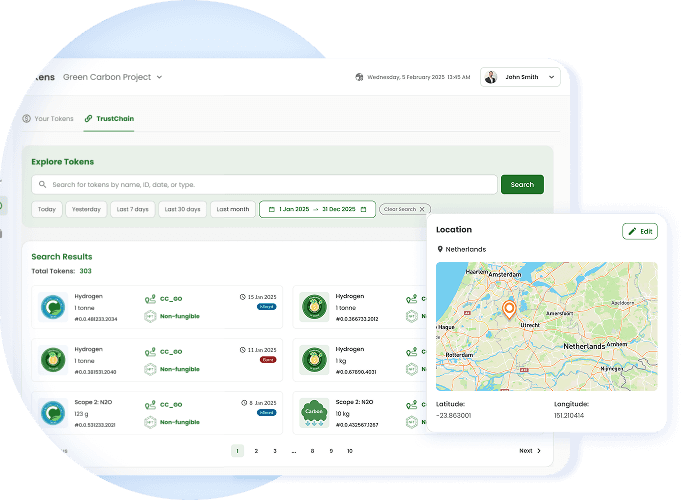Click NFT hexagon icon on 15 Jan 2025 card
This screenshot has height=500, width=686.
tap(150, 316)
